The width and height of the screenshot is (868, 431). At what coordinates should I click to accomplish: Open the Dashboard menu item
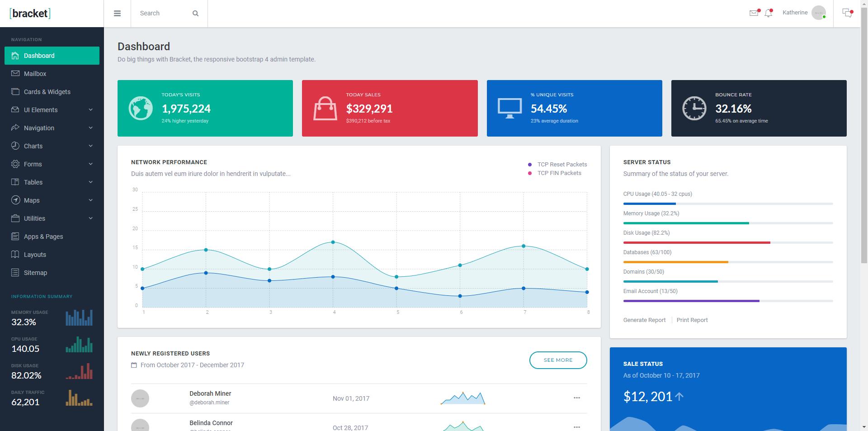pyautogui.click(x=52, y=56)
